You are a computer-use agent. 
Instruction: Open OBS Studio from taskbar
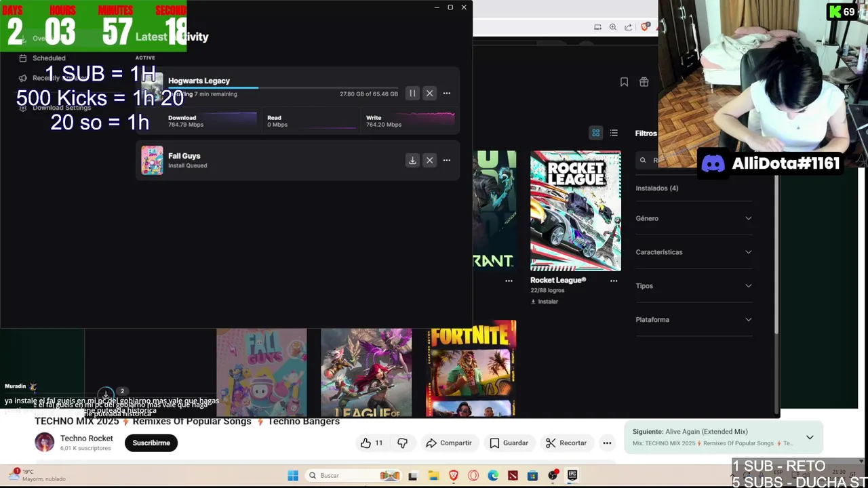(x=553, y=476)
